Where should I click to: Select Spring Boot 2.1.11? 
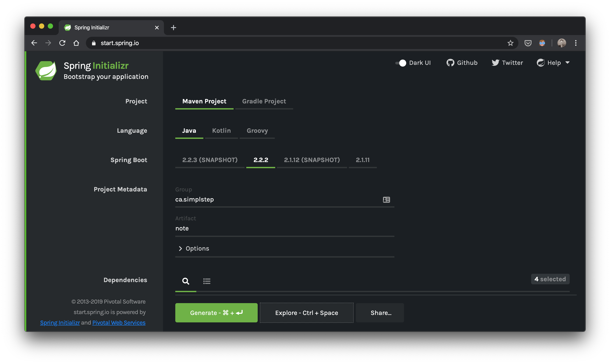[x=363, y=160]
